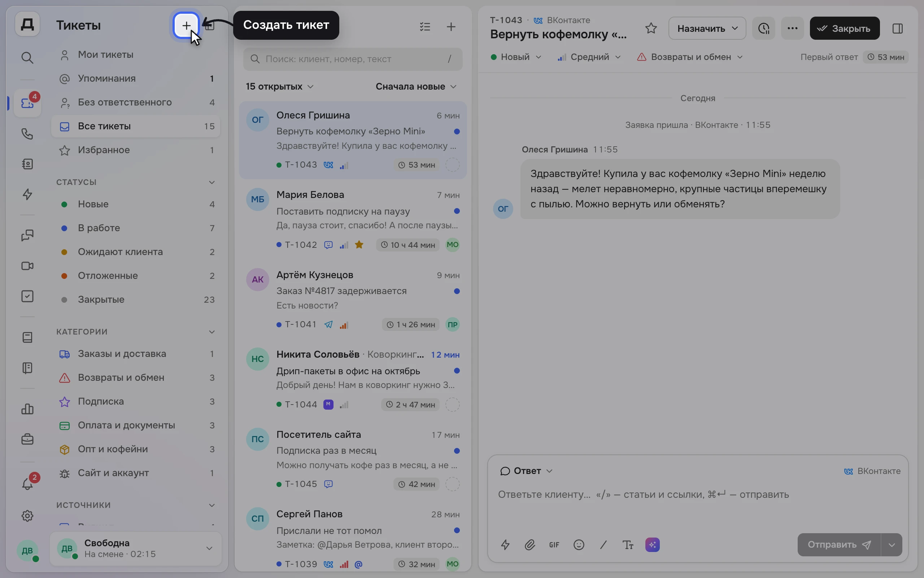
Task: Open Упоминания in sidebar
Action: (136, 78)
